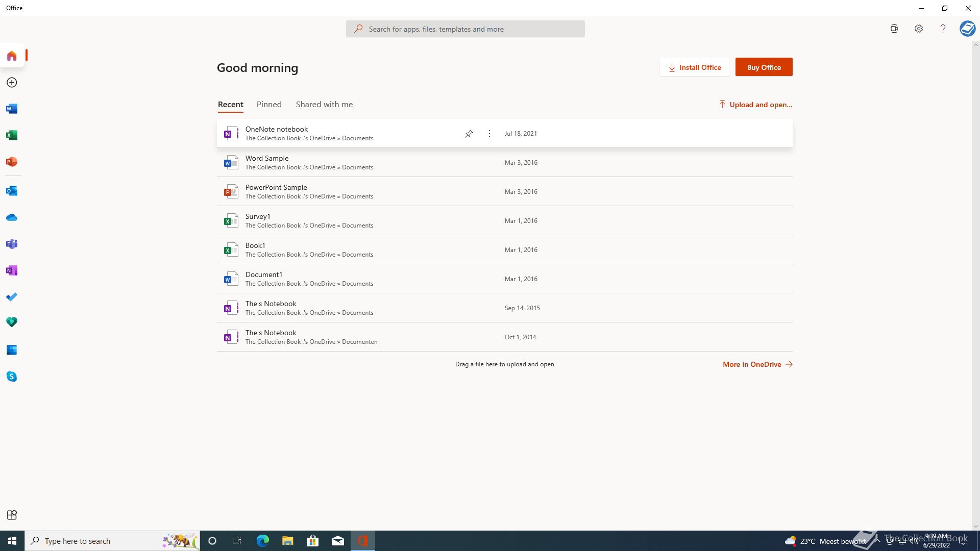
Task: Open Settings gear icon
Action: 918,29
